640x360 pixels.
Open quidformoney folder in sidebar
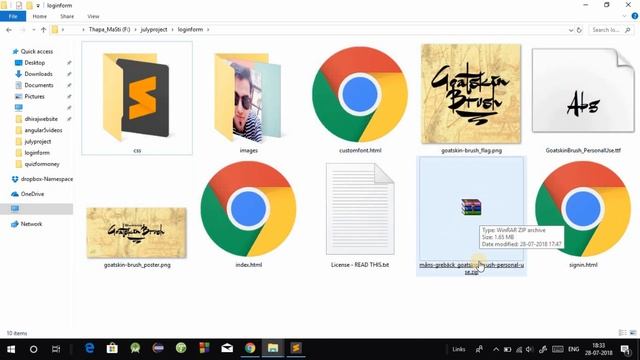point(42,164)
